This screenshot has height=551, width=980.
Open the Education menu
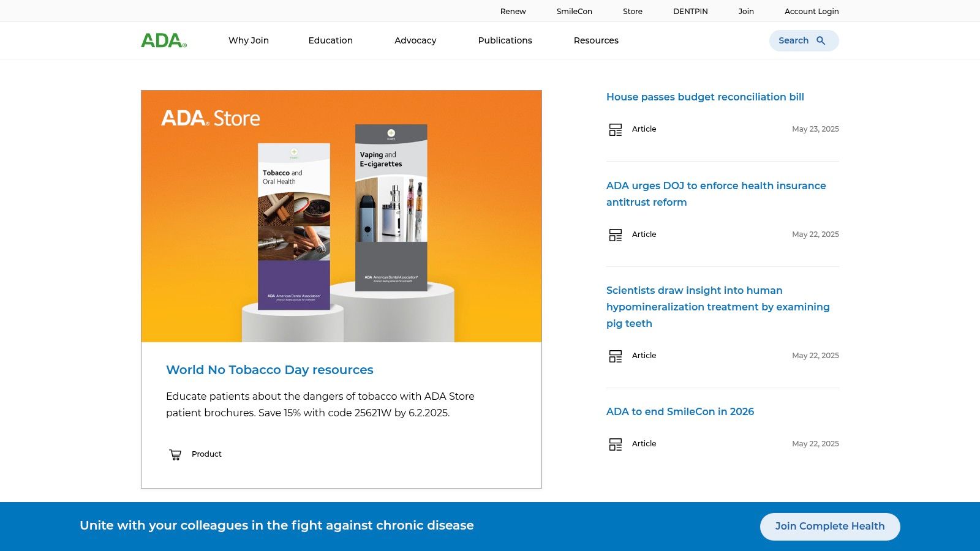(331, 40)
